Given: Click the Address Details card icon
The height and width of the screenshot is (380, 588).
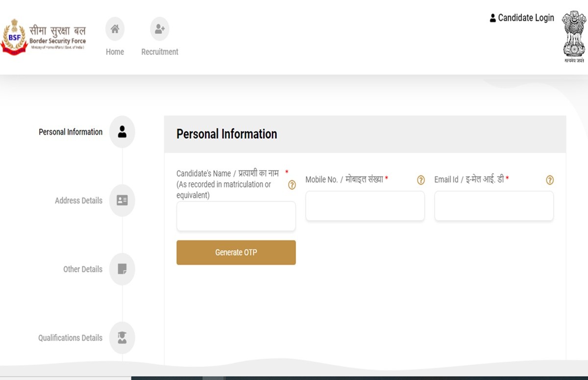Looking at the screenshot, I should click(122, 200).
